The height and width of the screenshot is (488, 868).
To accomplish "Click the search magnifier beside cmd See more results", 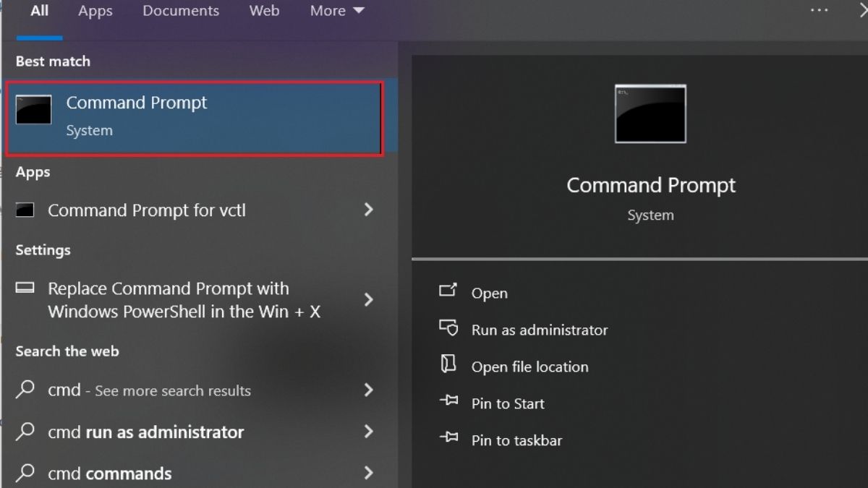I will tap(25, 390).
